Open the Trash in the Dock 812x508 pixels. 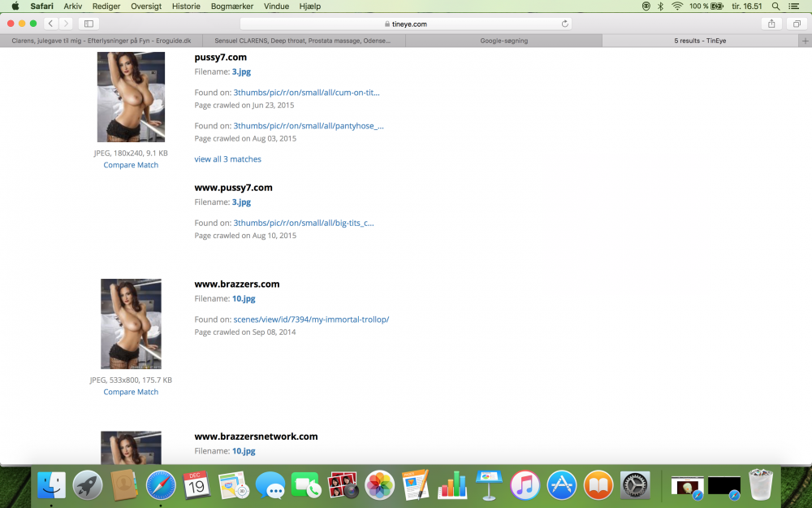(760, 486)
